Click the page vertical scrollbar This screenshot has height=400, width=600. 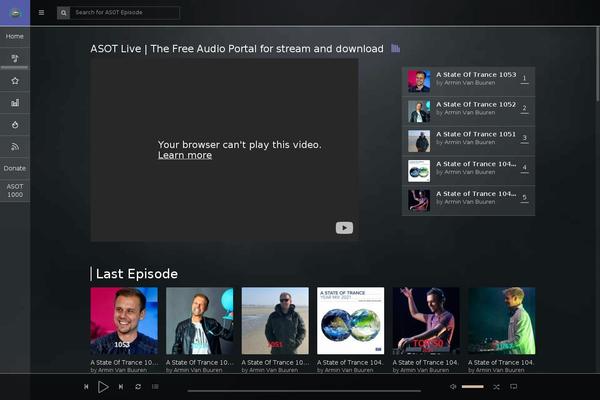(598, 65)
